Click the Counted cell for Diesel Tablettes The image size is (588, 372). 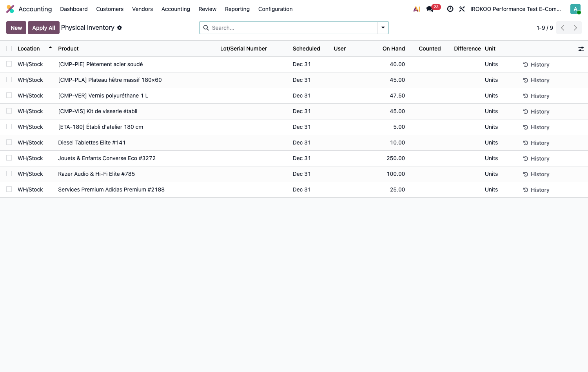pyautogui.click(x=425, y=143)
